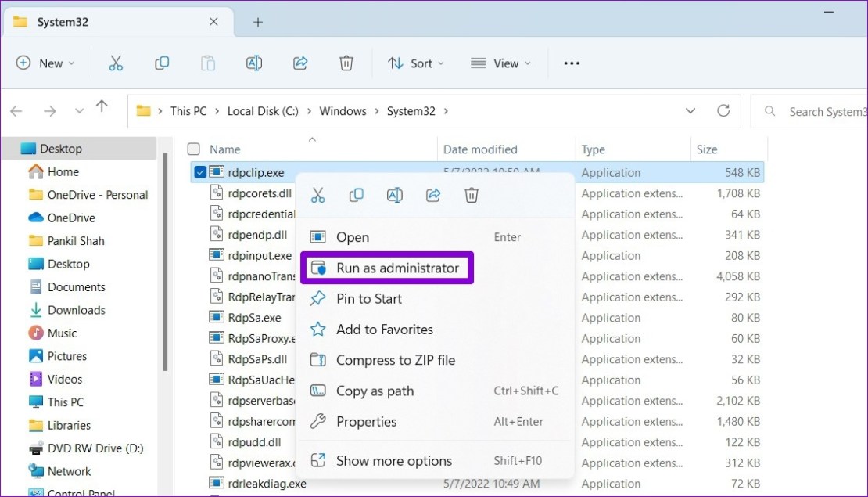
Task: Expand chevron after Local Disk (C:) breadcrumb
Action: click(308, 111)
